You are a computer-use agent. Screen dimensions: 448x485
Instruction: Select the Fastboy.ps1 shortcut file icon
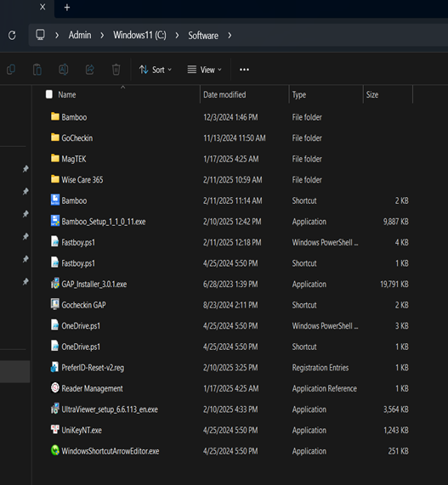coord(54,262)
